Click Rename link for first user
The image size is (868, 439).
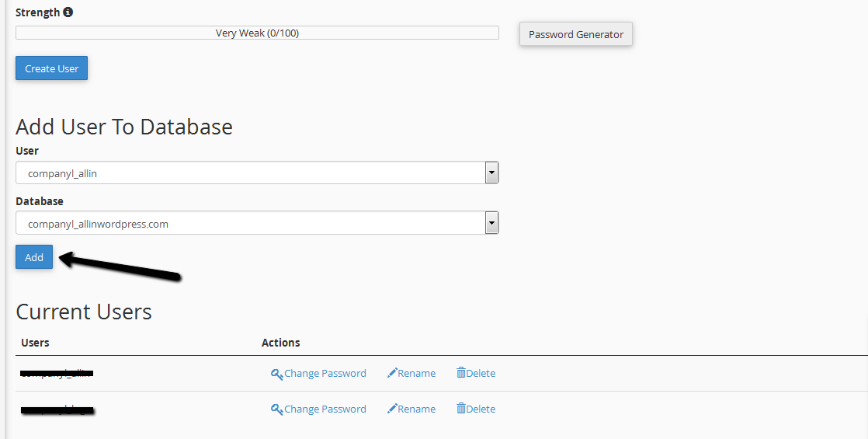click(417, 374)
